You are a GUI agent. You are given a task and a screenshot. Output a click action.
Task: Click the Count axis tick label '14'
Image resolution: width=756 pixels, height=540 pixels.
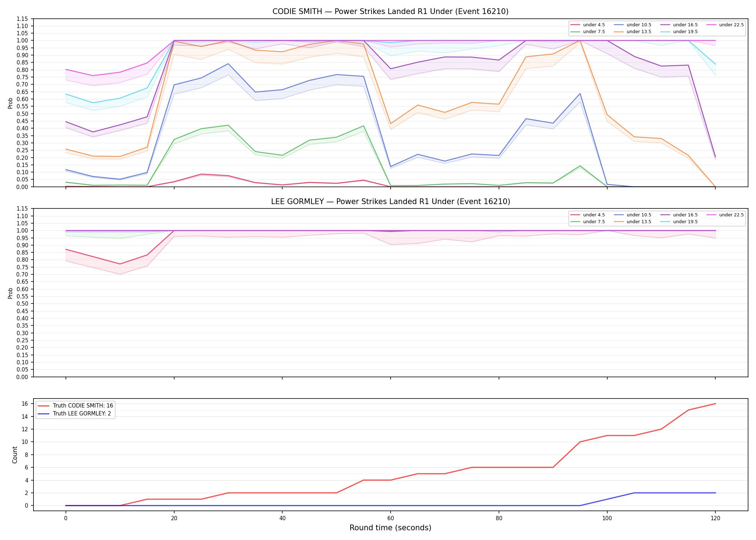[25, 417]
